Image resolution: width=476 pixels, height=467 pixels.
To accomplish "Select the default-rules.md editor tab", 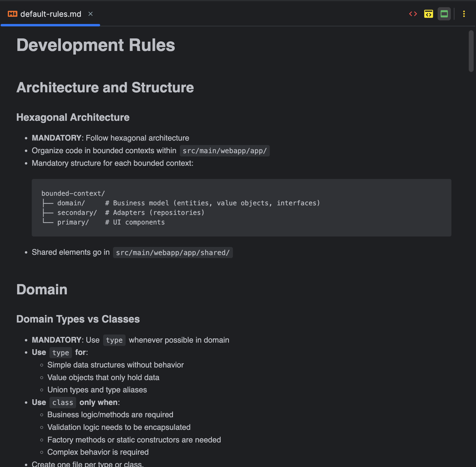I will [51, 14].
